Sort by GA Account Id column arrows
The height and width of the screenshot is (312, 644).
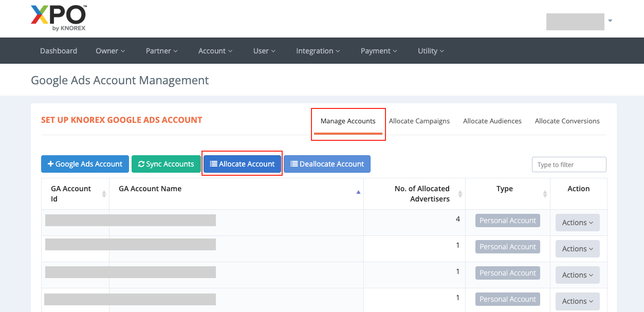pos(104,194)
